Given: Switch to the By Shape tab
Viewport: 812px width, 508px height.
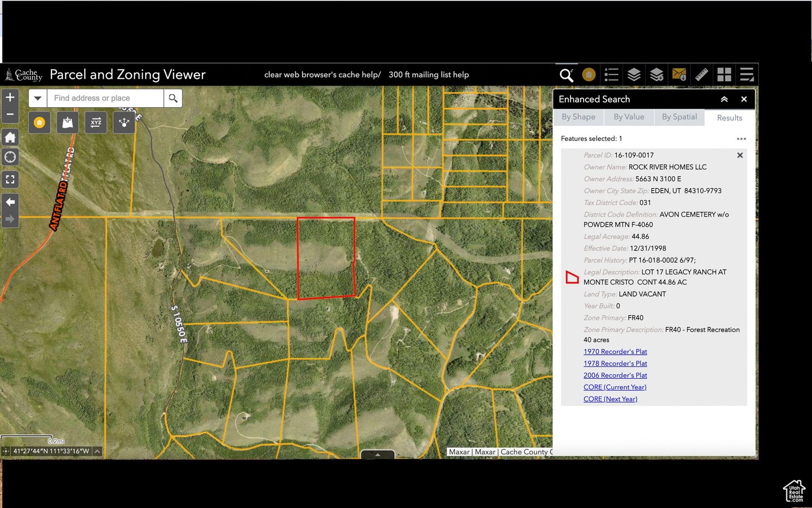Looking at the screenshot, I should (x=578, y=117).
